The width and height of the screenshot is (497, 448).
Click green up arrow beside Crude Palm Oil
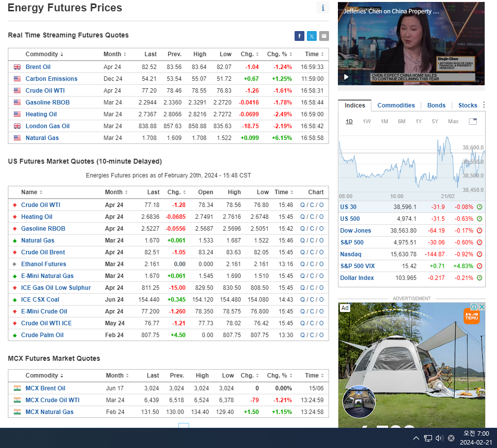(x=15, y=335)
